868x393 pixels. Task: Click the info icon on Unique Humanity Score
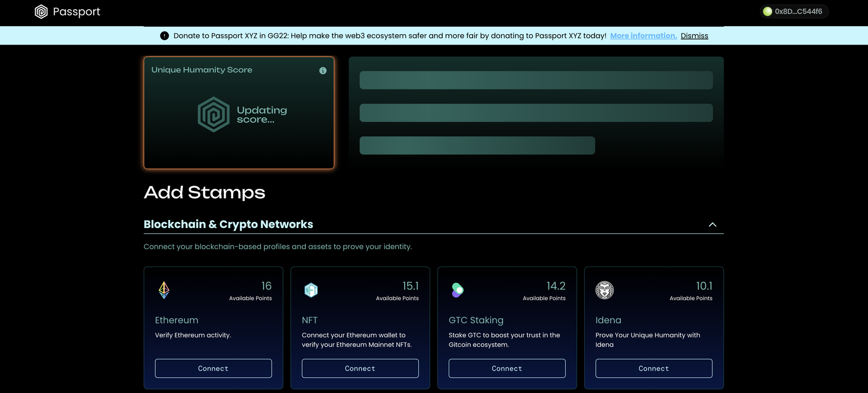(323, 71)
